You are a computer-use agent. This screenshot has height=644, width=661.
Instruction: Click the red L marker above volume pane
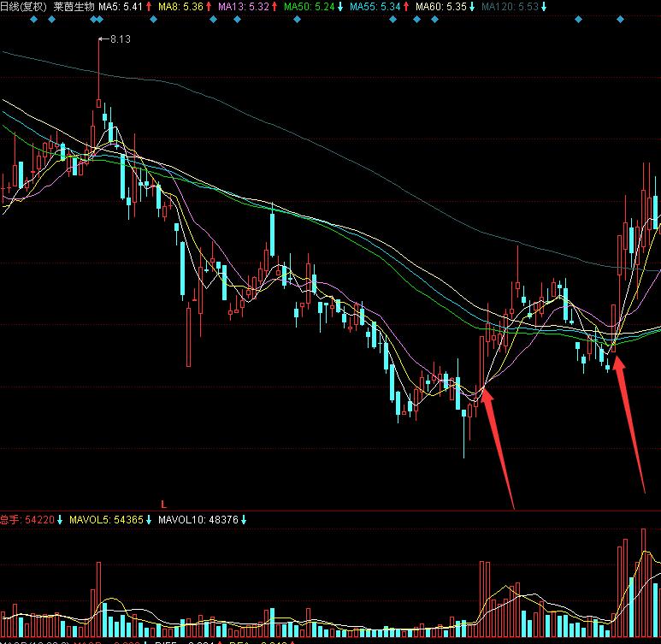point(164,505)
